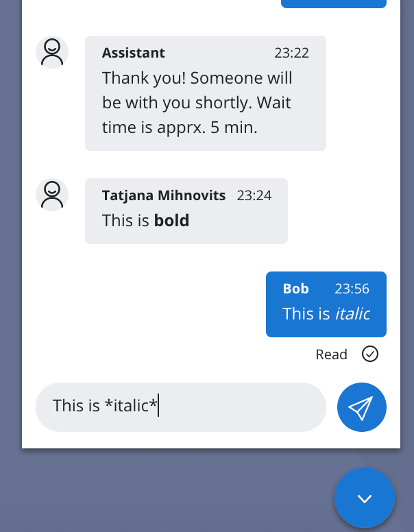Viewport: 414px width, 532px height.
Task: Click the partially visible blue bubble at top
Action: tap(334, 3)
